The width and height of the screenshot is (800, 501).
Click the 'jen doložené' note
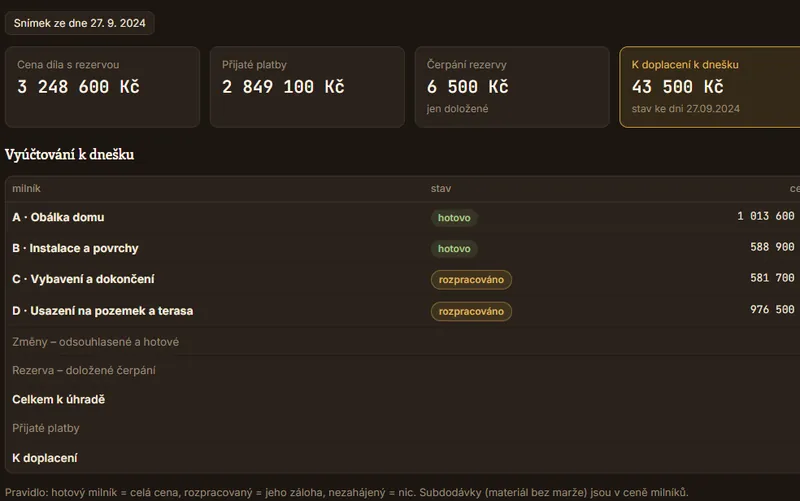tap(458, 109)
